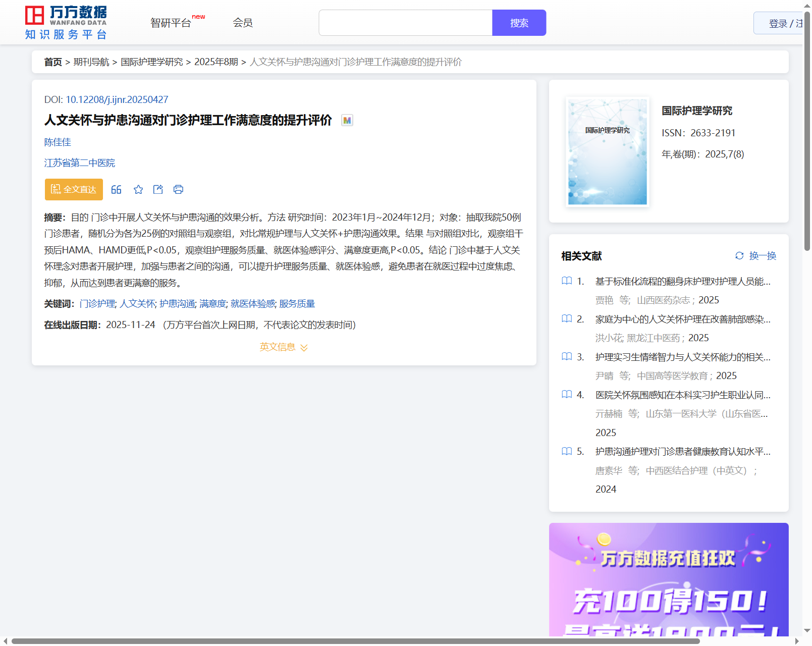The height and width of the screenshot is (646, 812).
Task: Open the 智研平台 menu item
Action: [x=171, y=23]
